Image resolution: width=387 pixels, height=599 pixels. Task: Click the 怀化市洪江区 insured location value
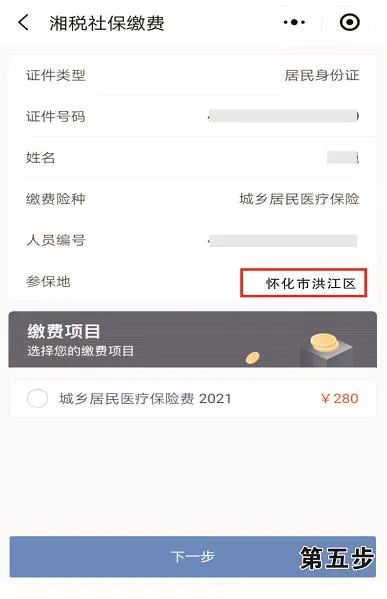click(x=311, y=283)
